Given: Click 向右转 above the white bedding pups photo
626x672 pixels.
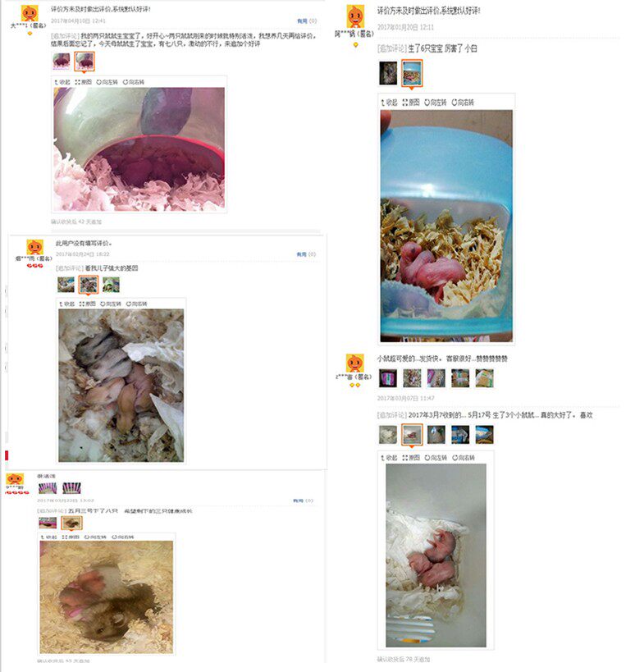Looking at the screenshot, I should pos(464,458).
